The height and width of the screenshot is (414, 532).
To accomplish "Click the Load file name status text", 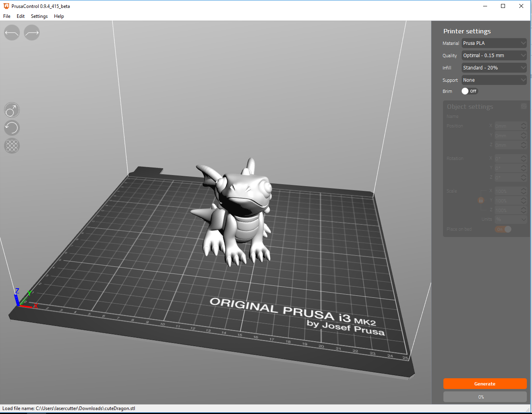I will [x=69, y=408].
